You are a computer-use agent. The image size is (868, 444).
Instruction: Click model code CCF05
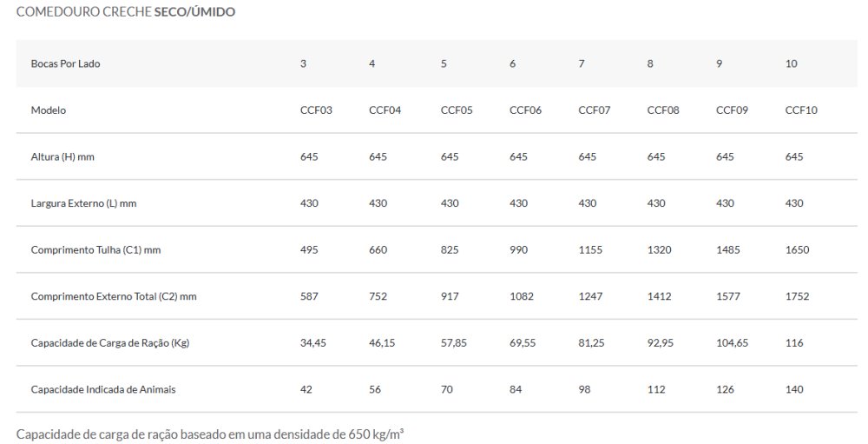coord(457,110)
